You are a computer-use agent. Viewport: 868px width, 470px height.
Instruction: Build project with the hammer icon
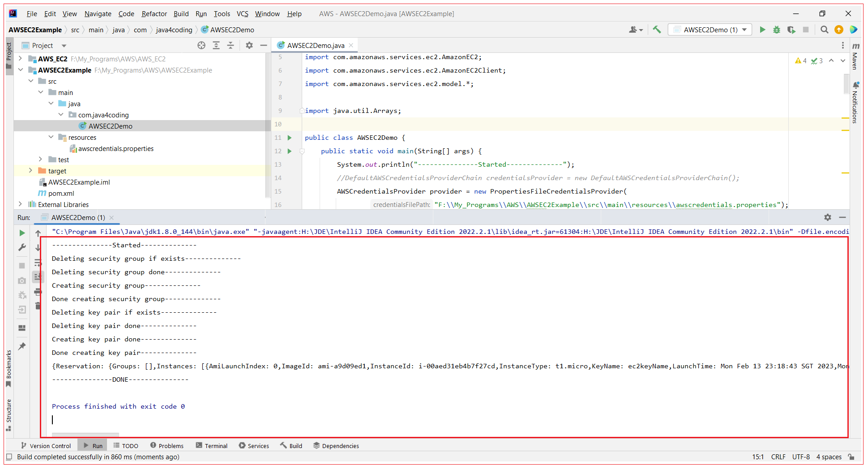click(657, 30)
